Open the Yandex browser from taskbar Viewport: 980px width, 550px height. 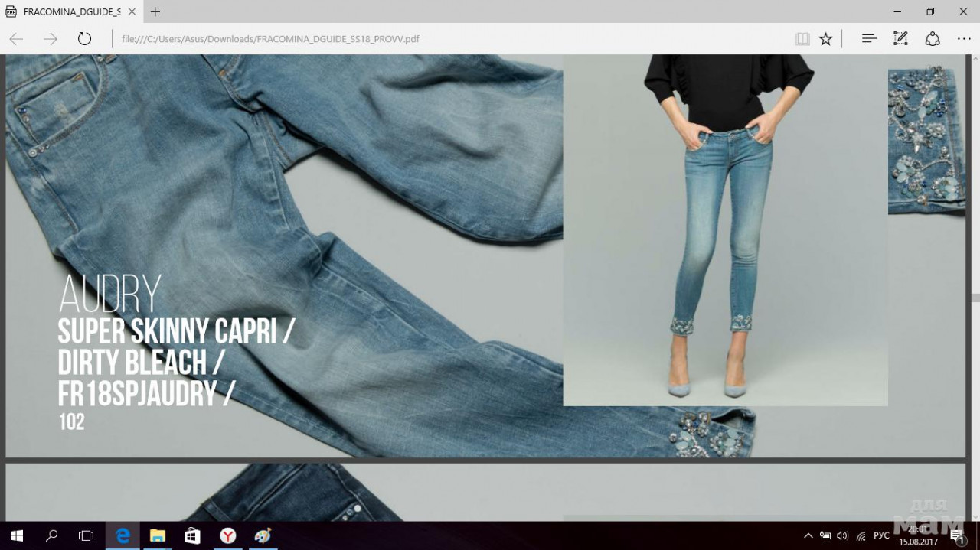click(x=228, y=535)
